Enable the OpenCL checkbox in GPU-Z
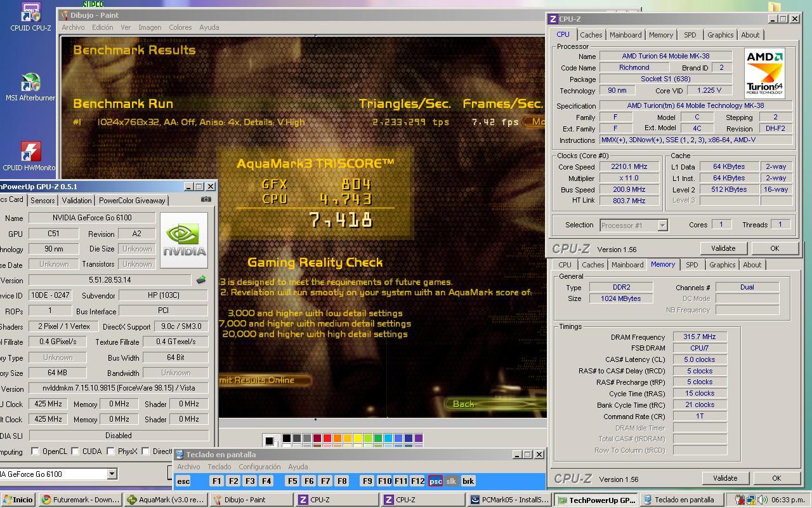The width and height of the screenshot is (812, 508). pos(35,451)
